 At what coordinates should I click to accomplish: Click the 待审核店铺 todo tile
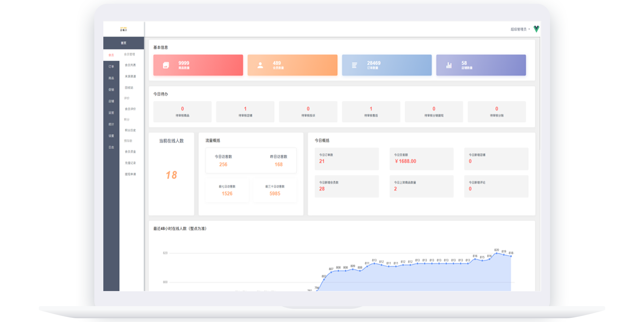[245, 112]
